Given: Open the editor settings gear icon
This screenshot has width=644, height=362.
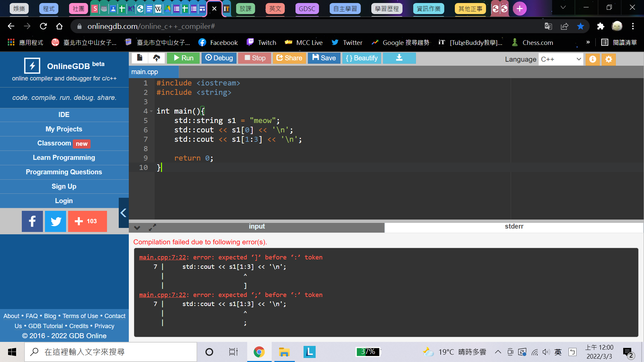Looking at the screenshot, I should [x=609, y=59].
